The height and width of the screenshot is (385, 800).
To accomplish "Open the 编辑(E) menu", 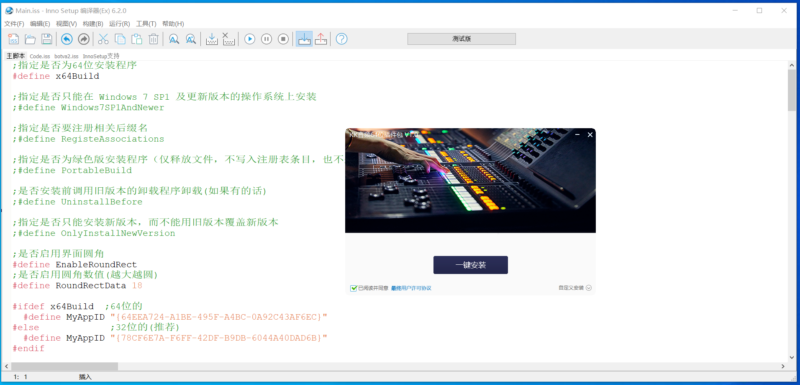I will 40,24.
